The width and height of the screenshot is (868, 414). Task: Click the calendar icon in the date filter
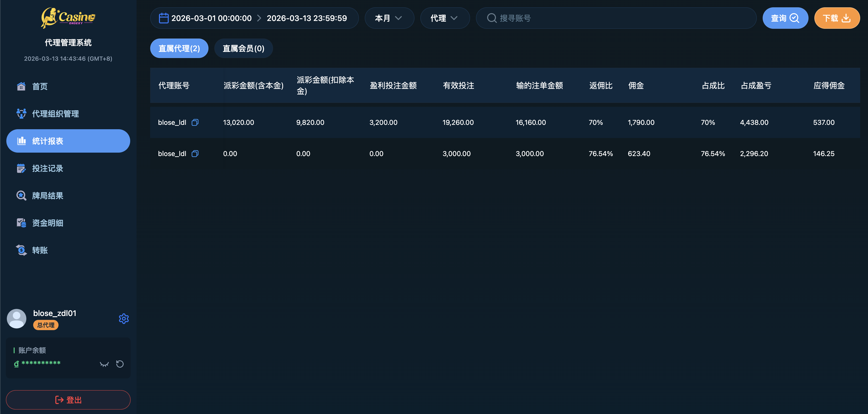(164, 18)
